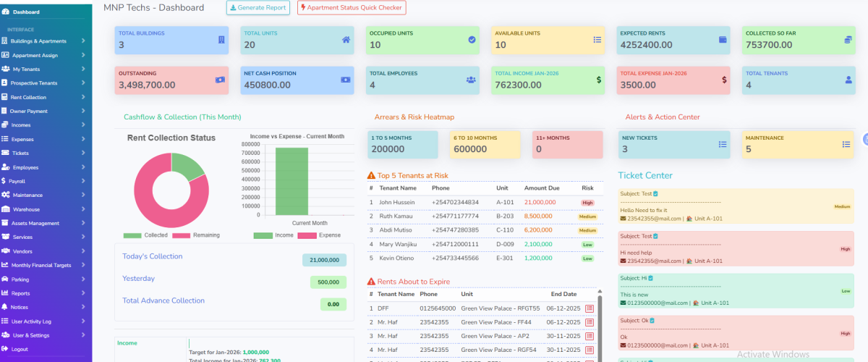
Task: Click the Reports chart icon in sidebar
Action: click(6, 293)
